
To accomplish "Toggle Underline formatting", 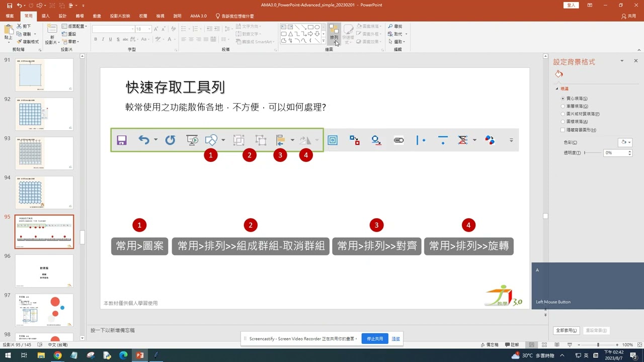I will [110, 39].
